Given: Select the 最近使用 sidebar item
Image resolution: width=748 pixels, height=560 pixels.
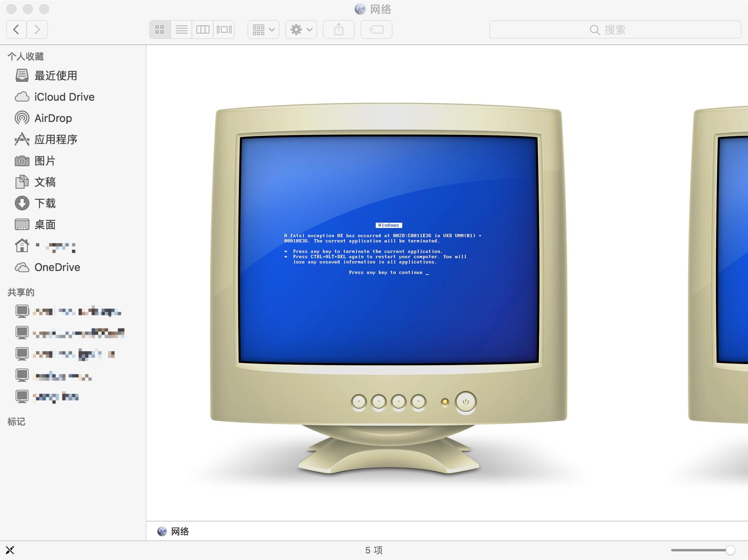Looking at the screenshot, I should pos(56,75).
